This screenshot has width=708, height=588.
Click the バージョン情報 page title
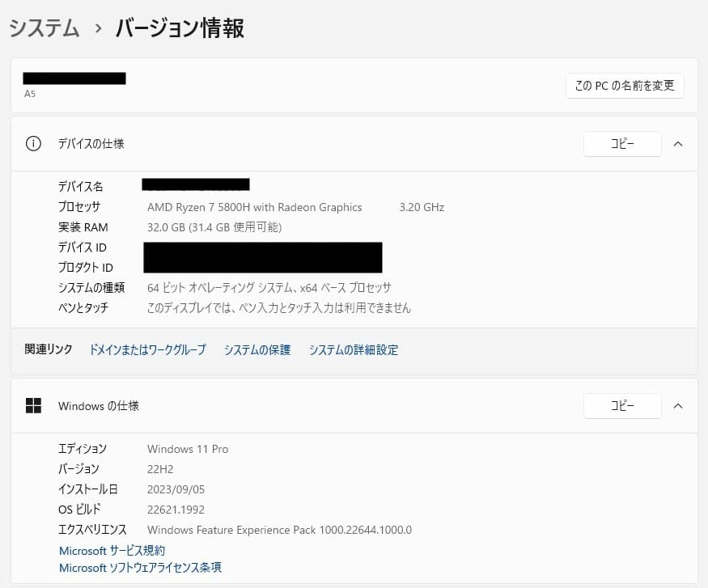point(180,28)
